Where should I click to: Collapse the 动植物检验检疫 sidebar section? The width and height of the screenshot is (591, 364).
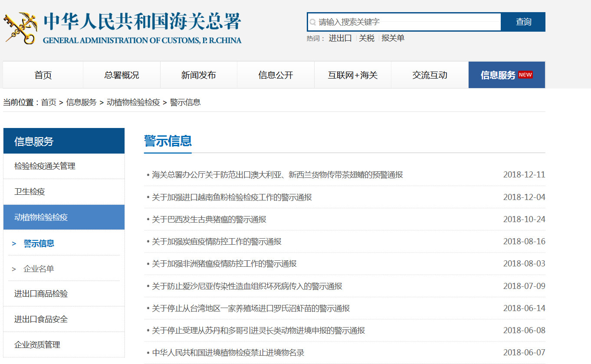pos(41,217)
